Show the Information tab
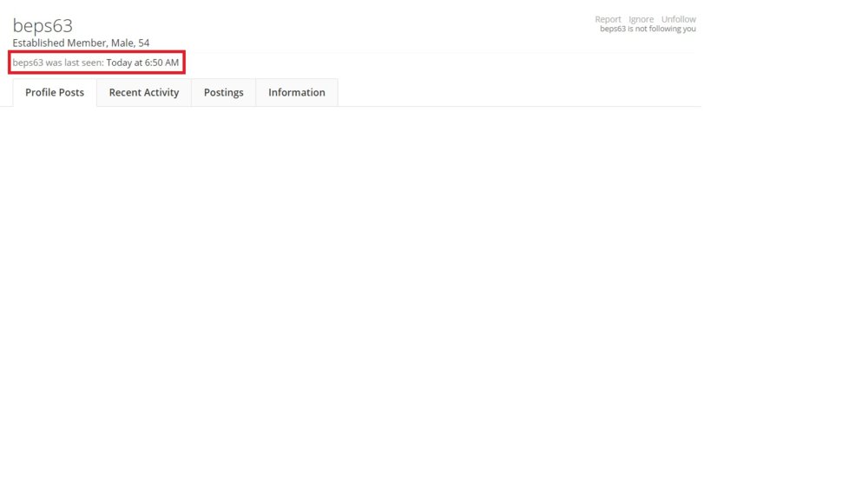 point(297,93)
